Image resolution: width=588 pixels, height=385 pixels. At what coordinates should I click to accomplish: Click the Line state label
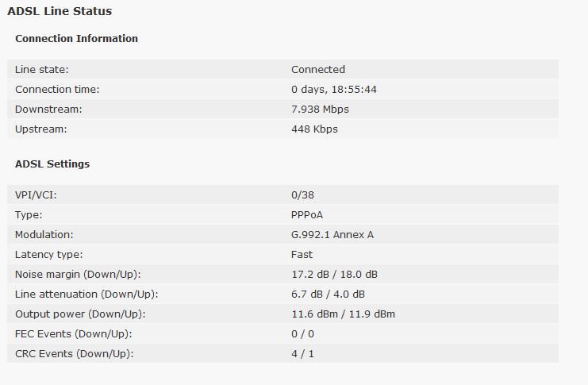[x=41, y=69]
